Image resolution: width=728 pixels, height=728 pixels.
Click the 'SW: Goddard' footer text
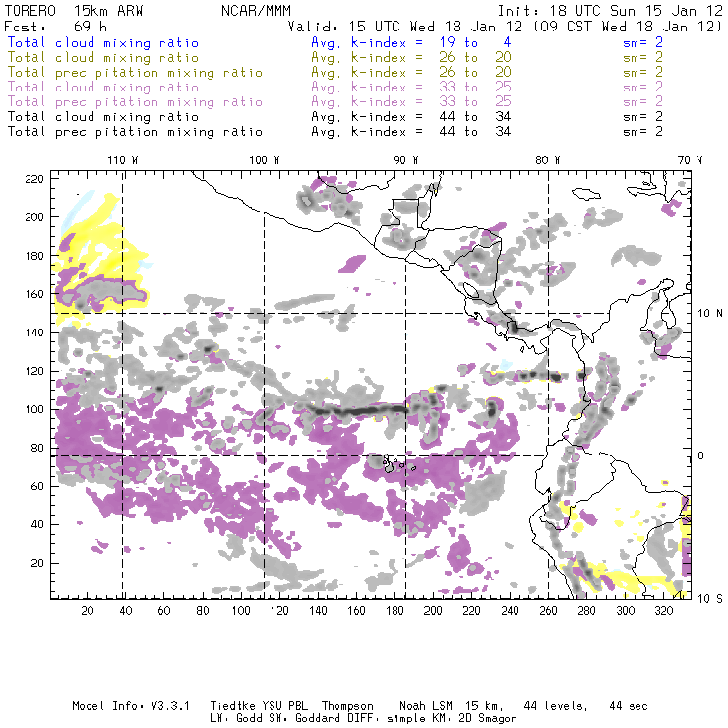pos(307,719)
